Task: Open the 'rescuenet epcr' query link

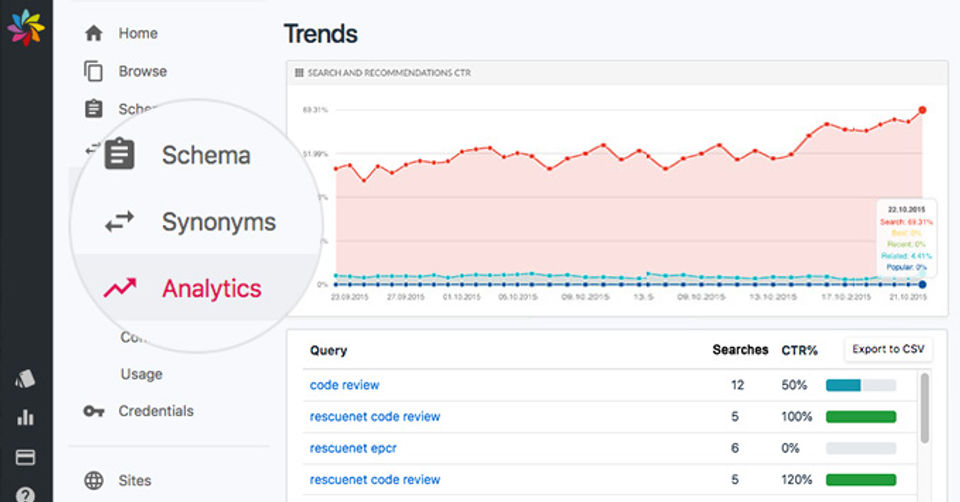Action: (x=353, y=448)
